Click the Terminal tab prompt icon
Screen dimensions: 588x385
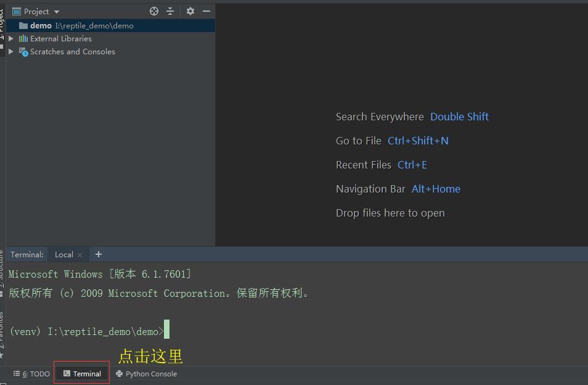click(x=67, y=373)
